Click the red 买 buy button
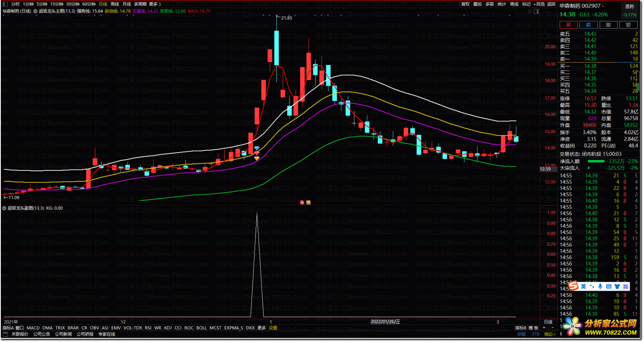Viewport: 644px width, 342px height. [569, 25]
